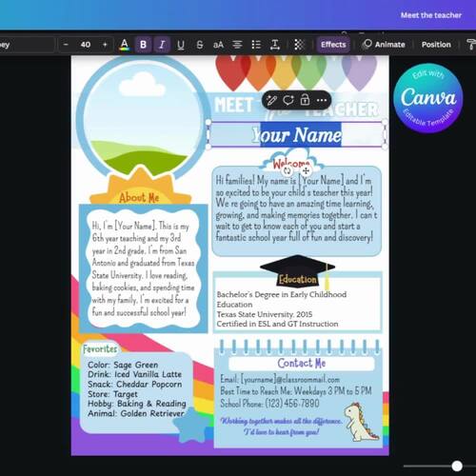Open the Effects panel
This screenshot has height=476, width=476.
pos(333,45)
